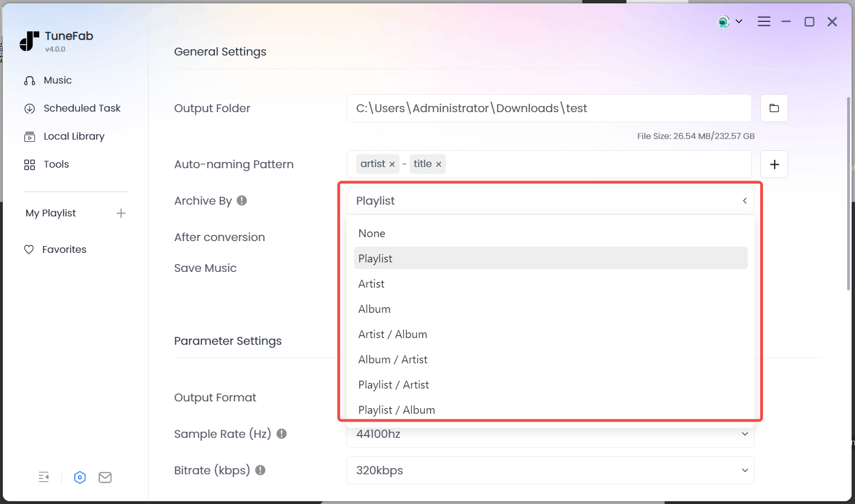This screenshot has width=855, height=504.
Task: Click the Sample Rate info icon
Action: click(x=282, y=433)
